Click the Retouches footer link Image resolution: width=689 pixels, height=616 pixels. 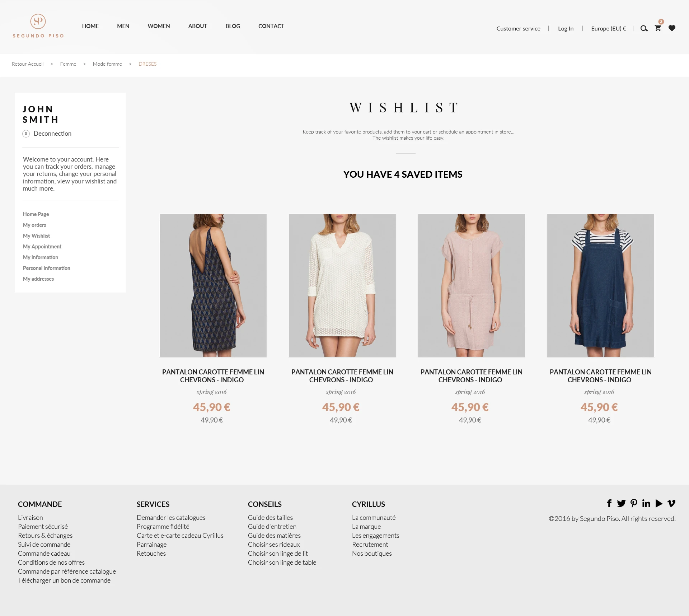(x=151, y=554)
